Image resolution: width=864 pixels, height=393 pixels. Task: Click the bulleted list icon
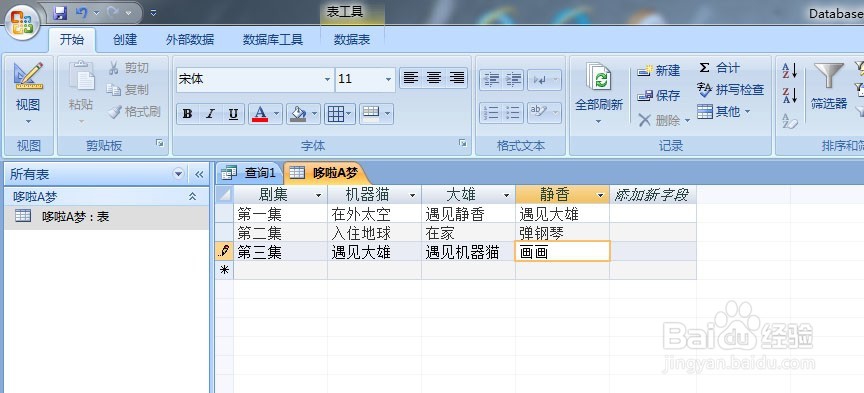coord(513,113)
